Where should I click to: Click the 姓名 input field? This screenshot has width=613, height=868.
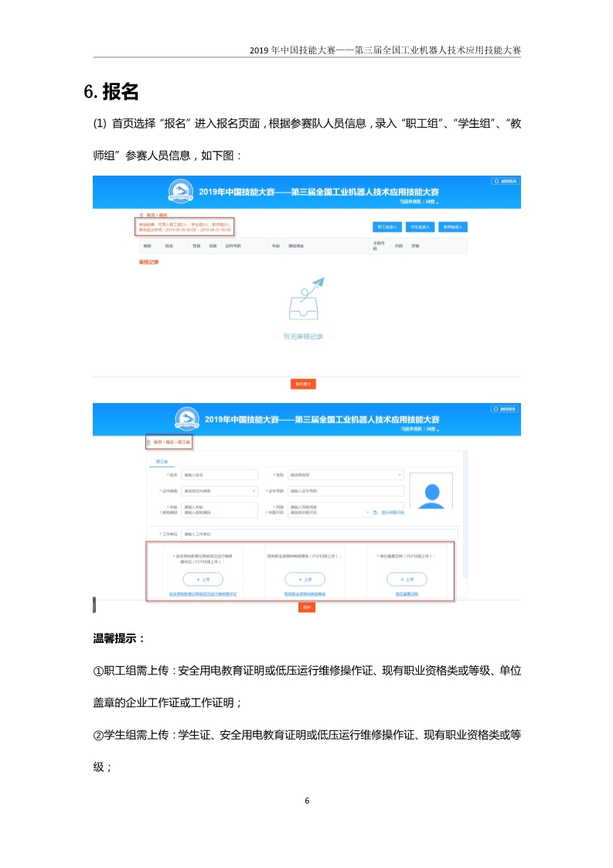[x=220, y=475]
